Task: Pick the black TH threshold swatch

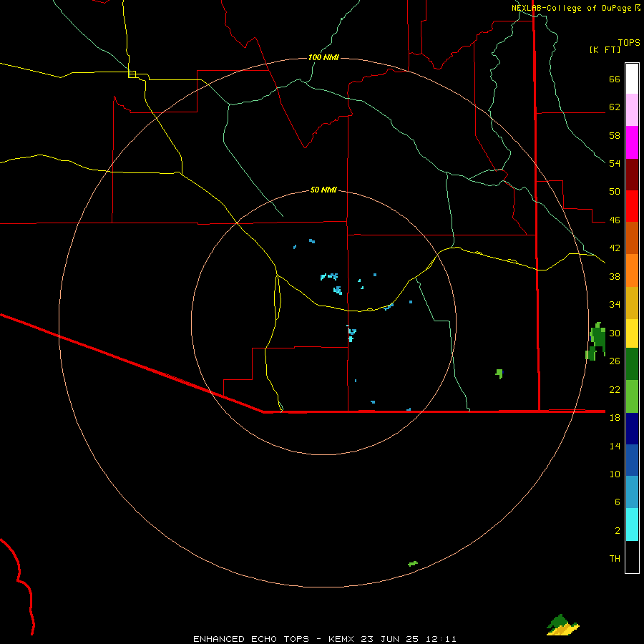Action: pyautogui.click(x=632, y=557)
